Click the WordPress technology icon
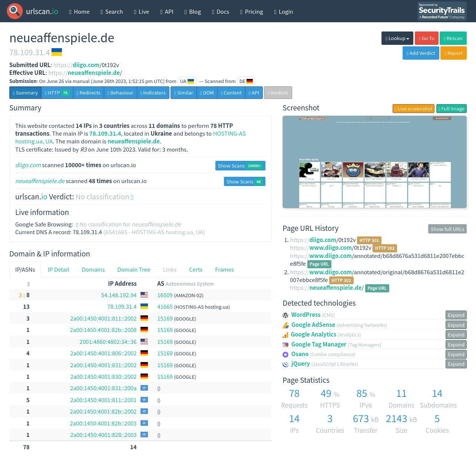This screenshot has height=461, width=476. click(285, 315)
